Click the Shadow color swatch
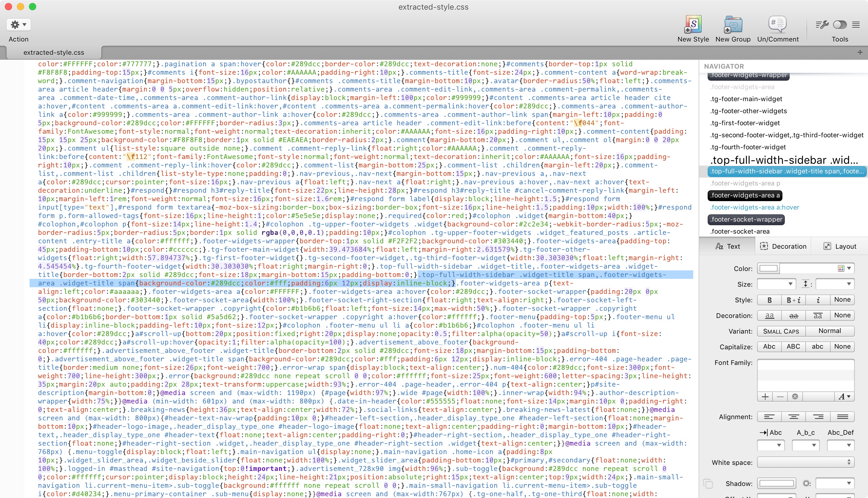The height and width of the screenshot is (498, 868). click(777, 483)
